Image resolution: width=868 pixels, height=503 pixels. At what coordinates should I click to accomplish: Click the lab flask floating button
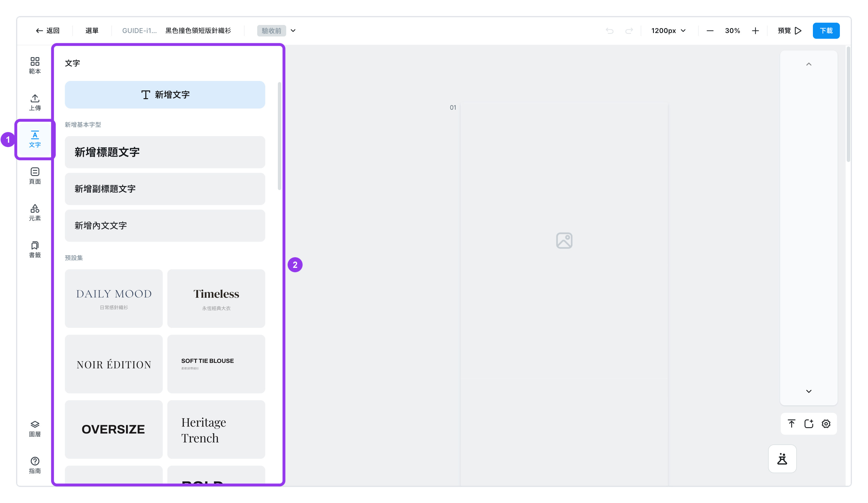tap(782, 458)
